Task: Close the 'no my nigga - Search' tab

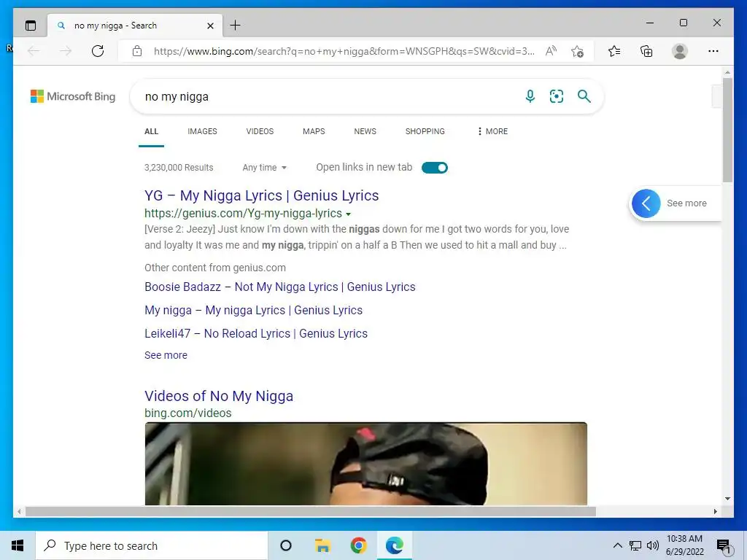Action: click(x=210, y=26)
